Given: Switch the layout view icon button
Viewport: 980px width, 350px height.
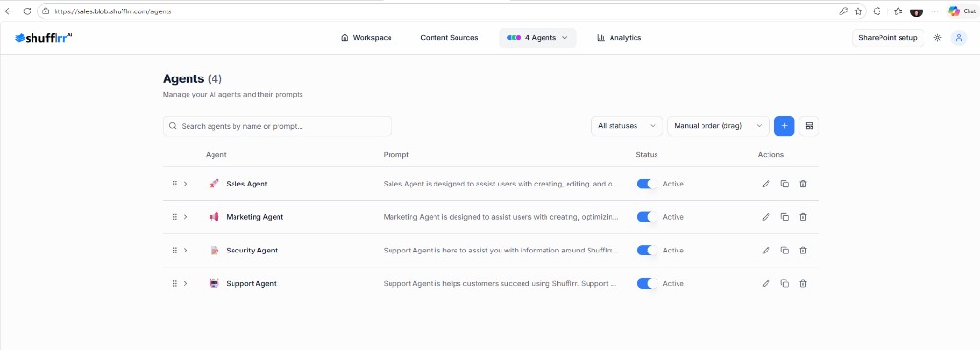Looking at the screenshot, I should [809, 125].
